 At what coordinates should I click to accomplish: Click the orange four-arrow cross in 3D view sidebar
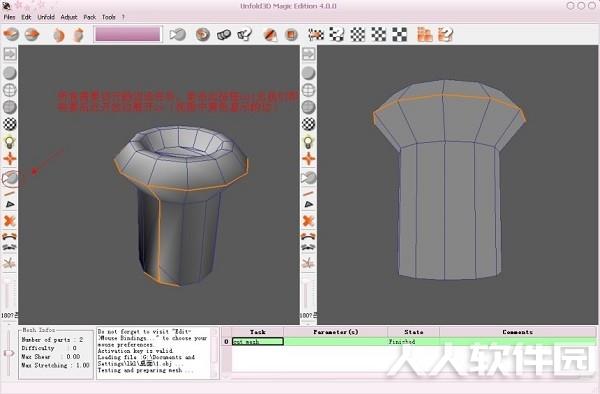point(10,159)
